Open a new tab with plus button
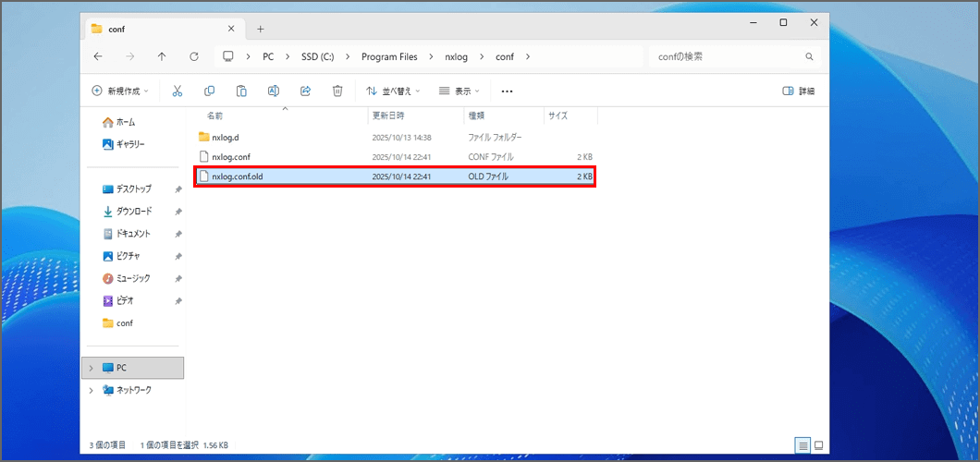980x462 pixels. tap(261, 29)
